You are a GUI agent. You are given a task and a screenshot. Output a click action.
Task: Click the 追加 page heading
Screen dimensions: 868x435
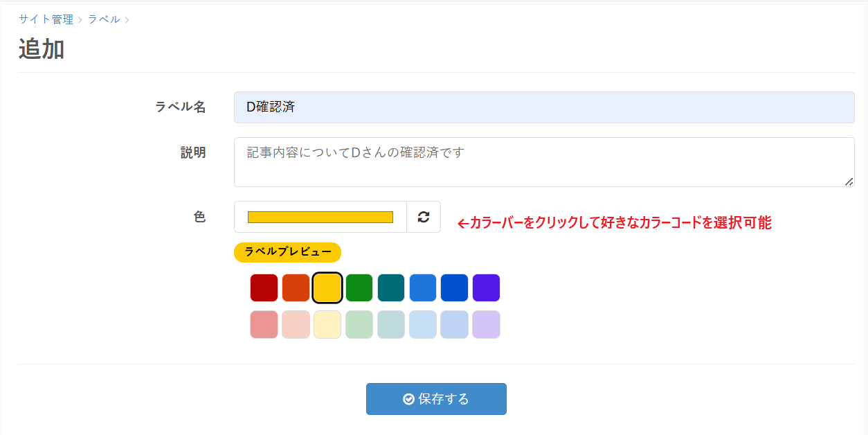click(42, 50)
